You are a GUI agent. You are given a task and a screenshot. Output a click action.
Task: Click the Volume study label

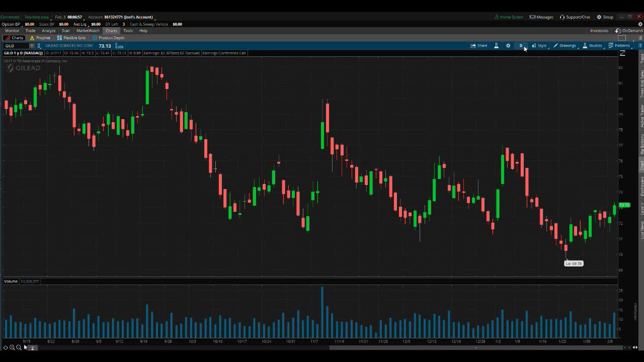11,281
